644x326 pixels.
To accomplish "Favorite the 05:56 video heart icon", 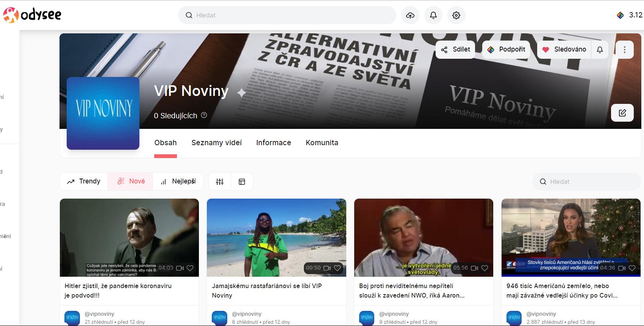I will [x=485, y=268].
